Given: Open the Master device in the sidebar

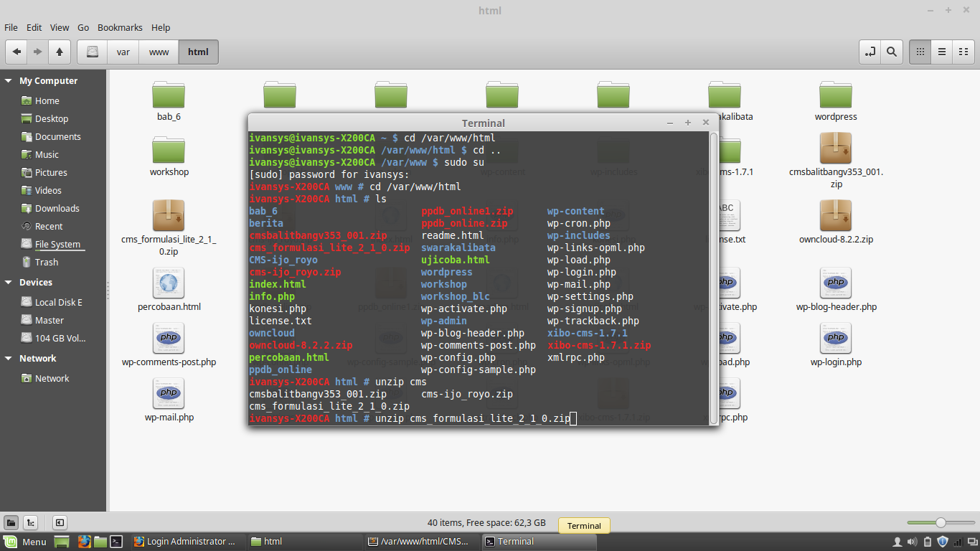Looking at the screenshot, I should click(49, 321).
